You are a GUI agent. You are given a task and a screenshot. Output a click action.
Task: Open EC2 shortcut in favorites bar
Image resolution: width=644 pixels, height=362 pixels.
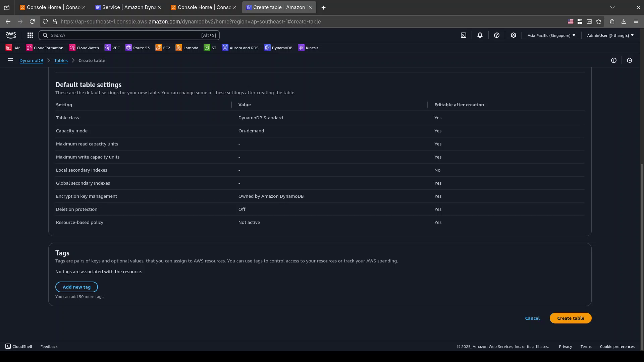click(x=163, y=48)
